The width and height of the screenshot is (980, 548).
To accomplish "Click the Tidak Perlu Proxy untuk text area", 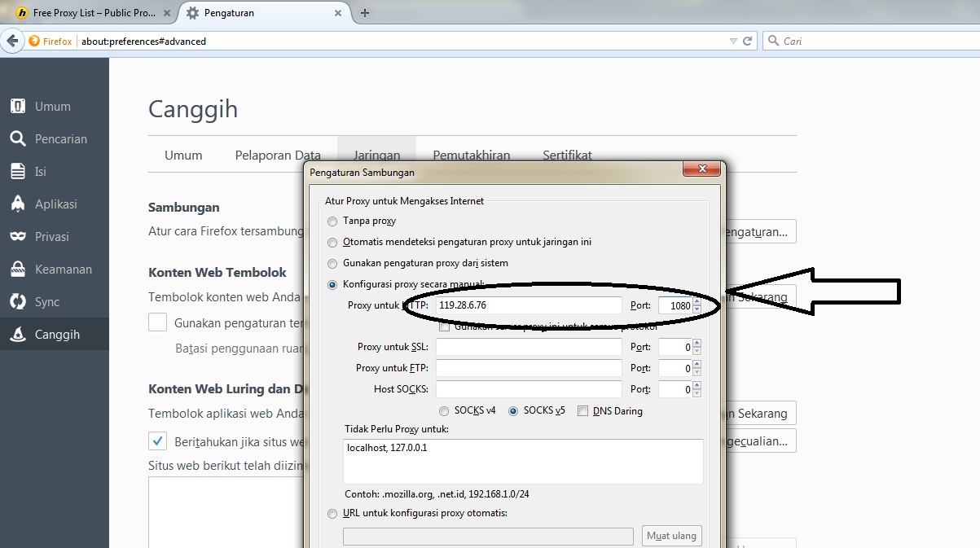I will tap(524, 462).
